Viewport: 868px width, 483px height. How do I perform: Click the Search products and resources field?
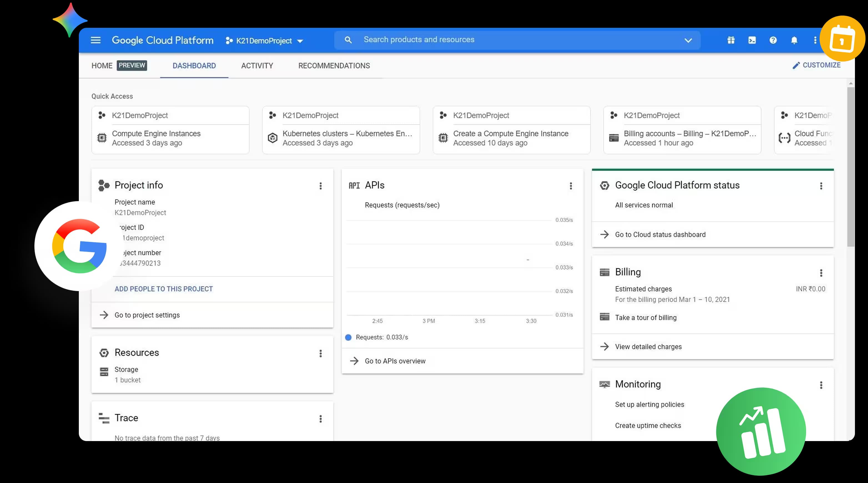[517, 40]
